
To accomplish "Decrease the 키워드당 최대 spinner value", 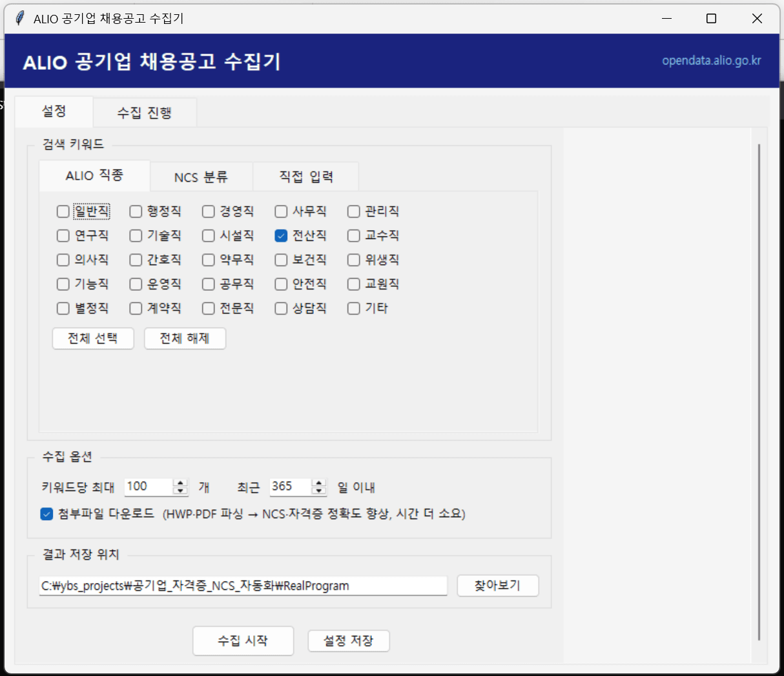I will (x=181, y=491).
